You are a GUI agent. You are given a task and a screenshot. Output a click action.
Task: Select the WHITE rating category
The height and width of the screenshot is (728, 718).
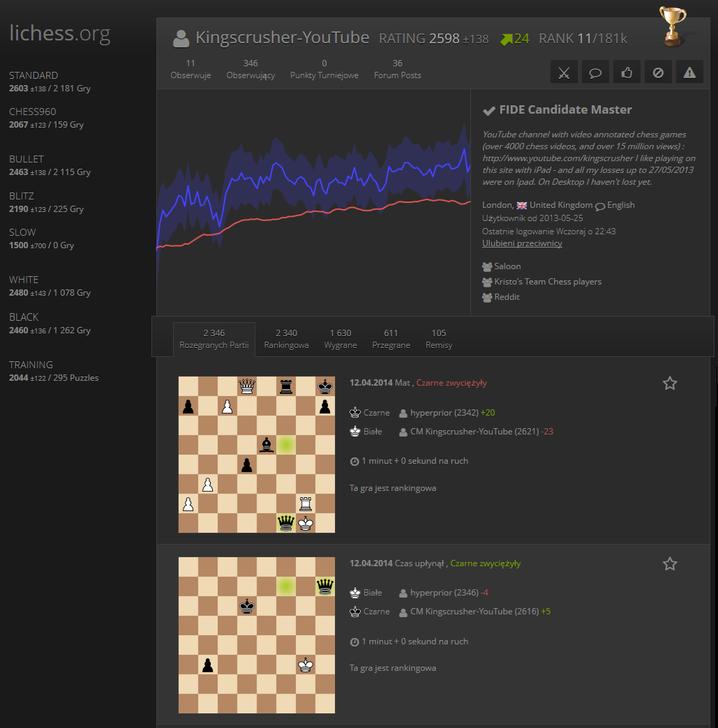(x=50, y=286)
